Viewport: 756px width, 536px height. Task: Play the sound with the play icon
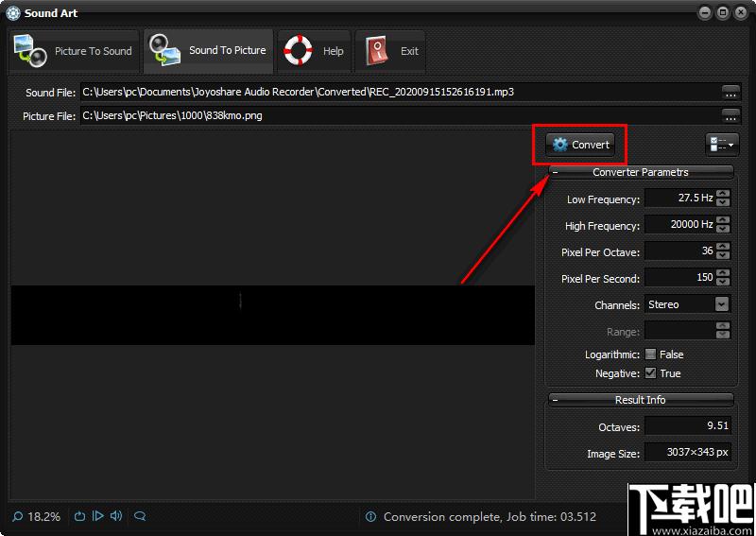pyautogui.click(x=98, y=516)
